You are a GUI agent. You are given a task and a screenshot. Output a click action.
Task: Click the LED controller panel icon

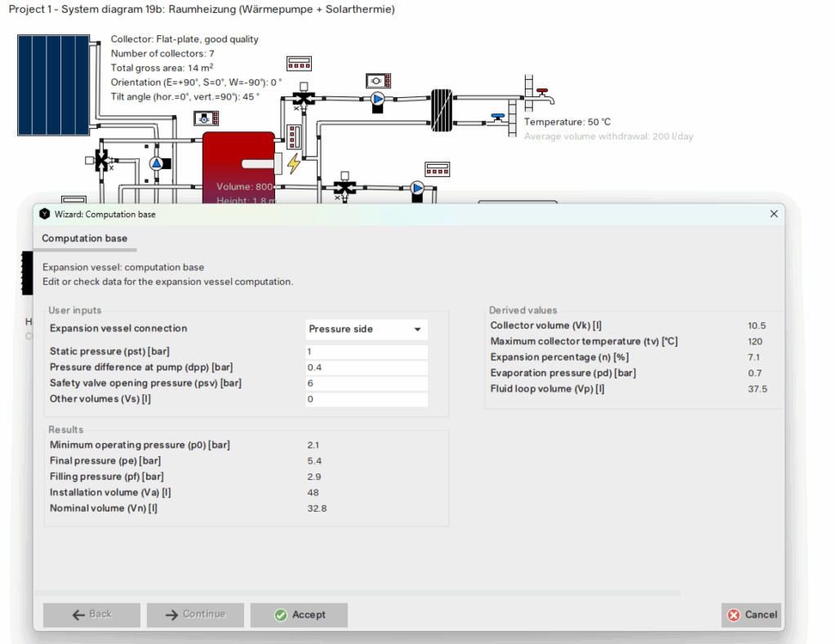(299, 63)
